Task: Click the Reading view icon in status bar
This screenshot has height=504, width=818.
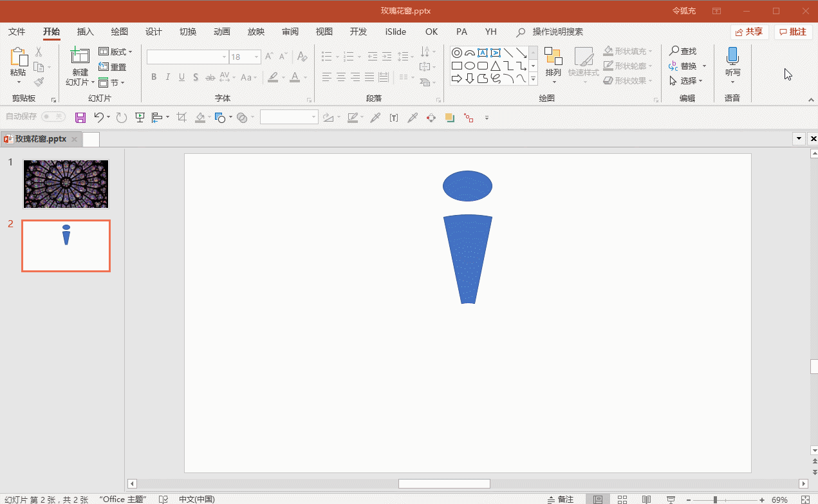Action: (647, 499)
